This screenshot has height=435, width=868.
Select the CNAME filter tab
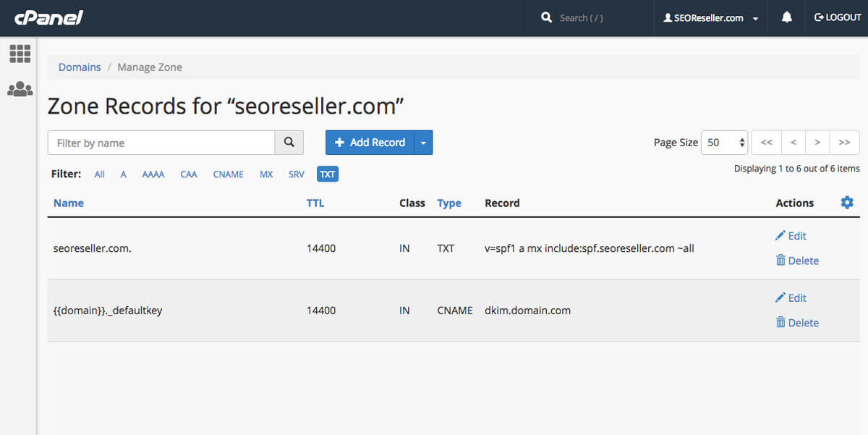coord(228,174)
